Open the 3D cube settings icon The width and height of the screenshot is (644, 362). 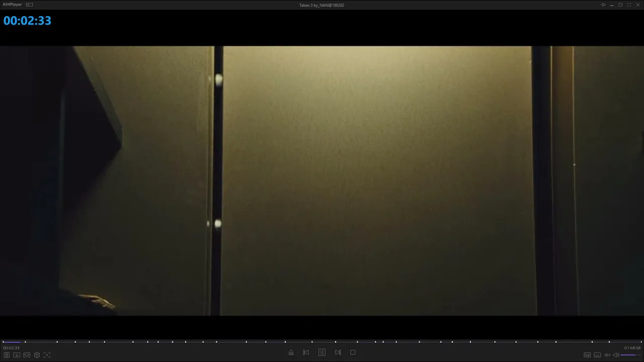click(37, 355)
